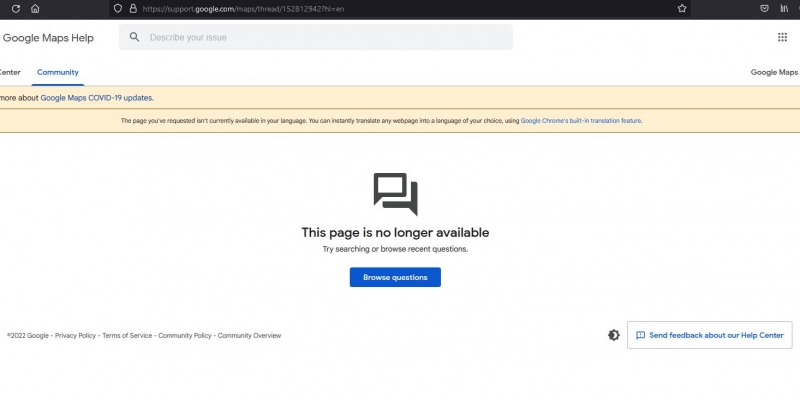Toggle dark mode theme icon
The image size is (800, 400).
[613, 335]
